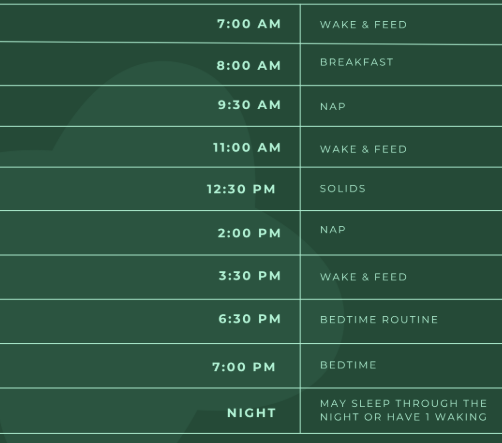Click the 7:00 AM time label
This screenshot has width=502, height=443.
[249, 24]
